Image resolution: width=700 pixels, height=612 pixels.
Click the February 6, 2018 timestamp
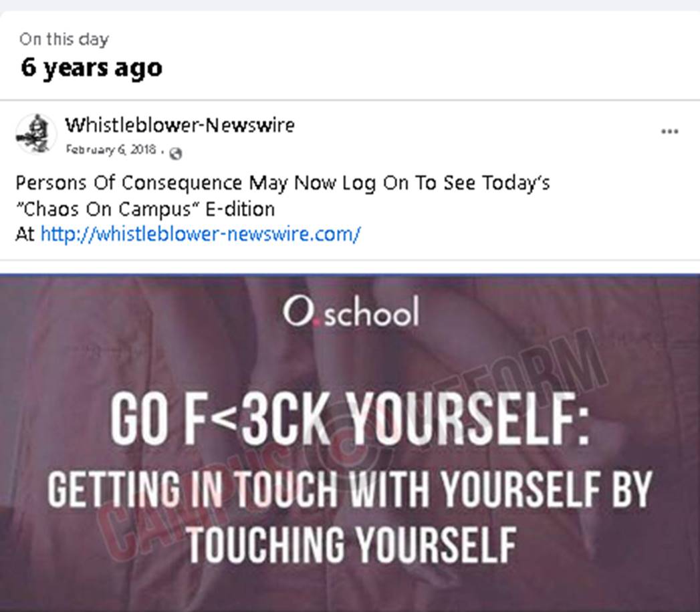[x=110, y=150]
